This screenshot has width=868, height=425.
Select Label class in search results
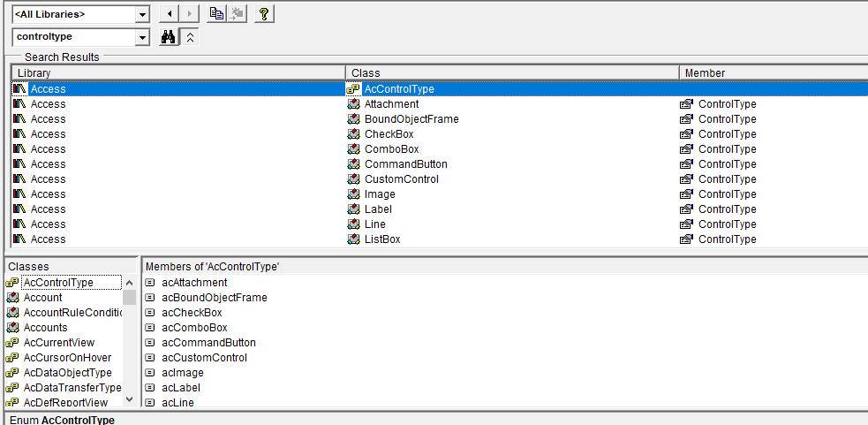[x=378, y=209]
